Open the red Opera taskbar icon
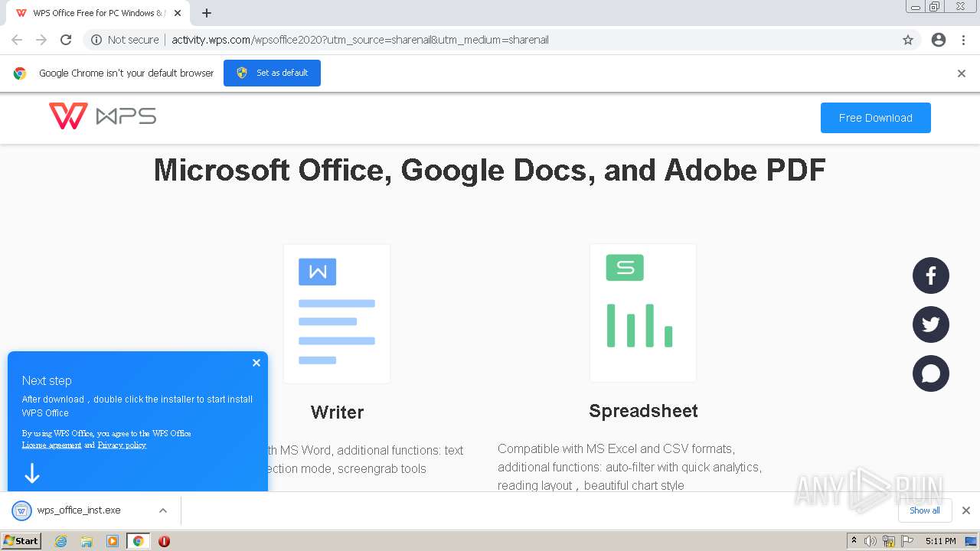This screenshot has width=980, height=551. click(x=164, y=541)
